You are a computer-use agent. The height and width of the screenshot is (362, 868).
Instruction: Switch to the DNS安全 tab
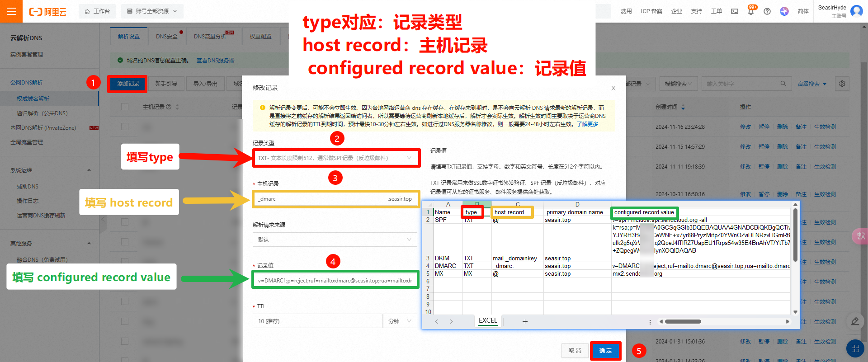(167, 36)
